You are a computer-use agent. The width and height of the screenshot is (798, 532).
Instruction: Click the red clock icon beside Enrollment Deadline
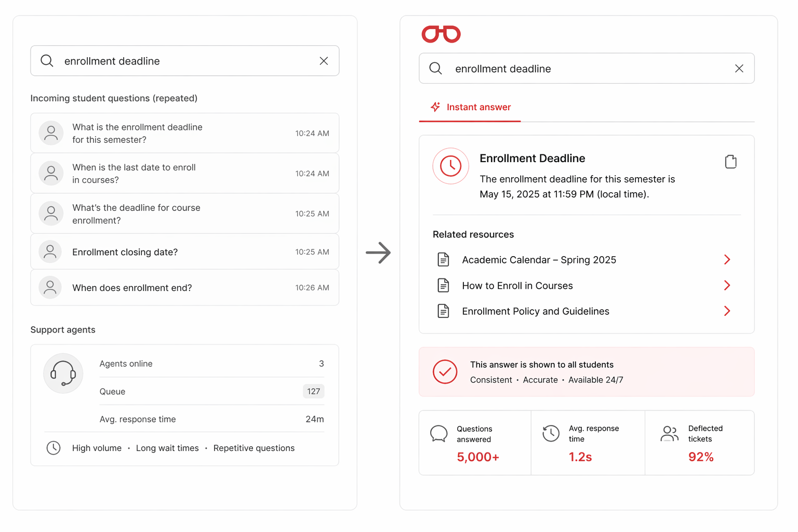pos(450,166)
